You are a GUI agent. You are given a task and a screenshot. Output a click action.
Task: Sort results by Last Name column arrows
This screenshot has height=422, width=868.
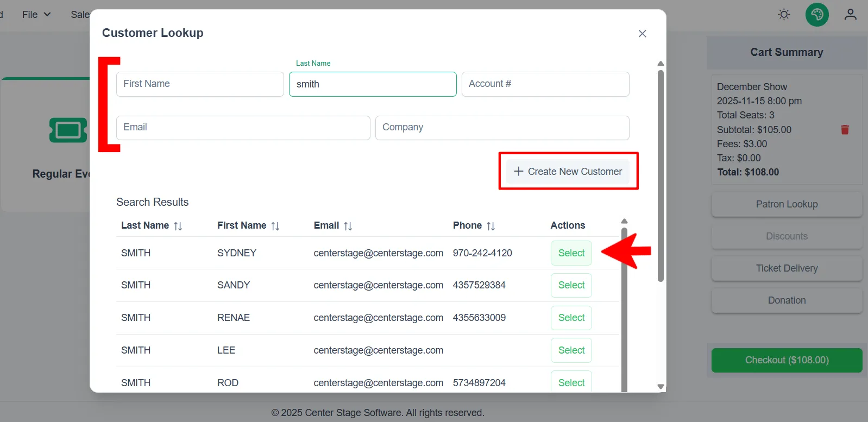178,226
